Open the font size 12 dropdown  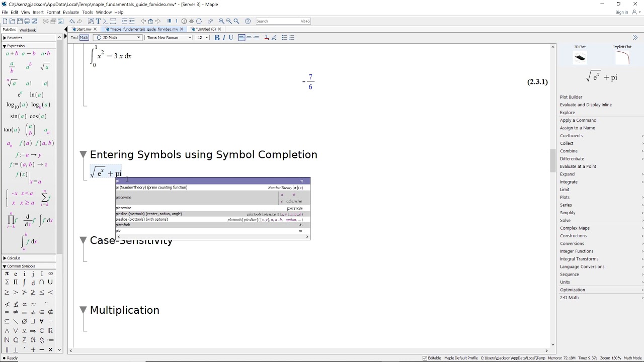[202, 37]
